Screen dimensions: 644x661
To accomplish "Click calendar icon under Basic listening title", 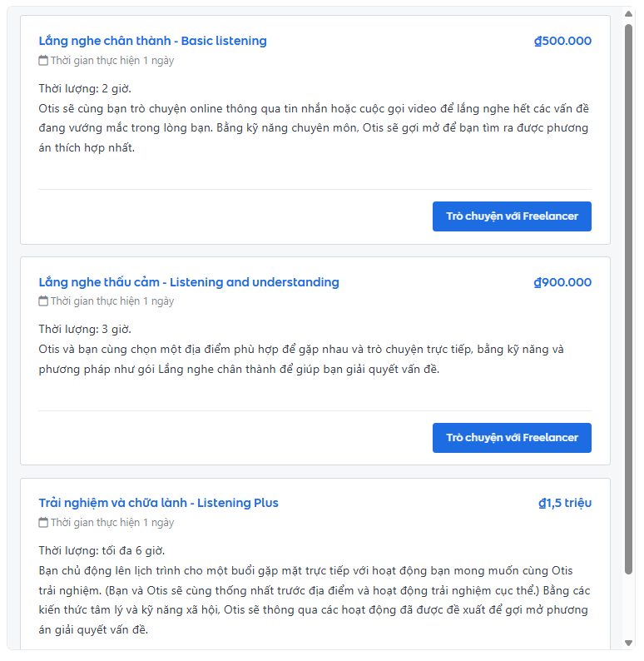I will pos(43,61).
